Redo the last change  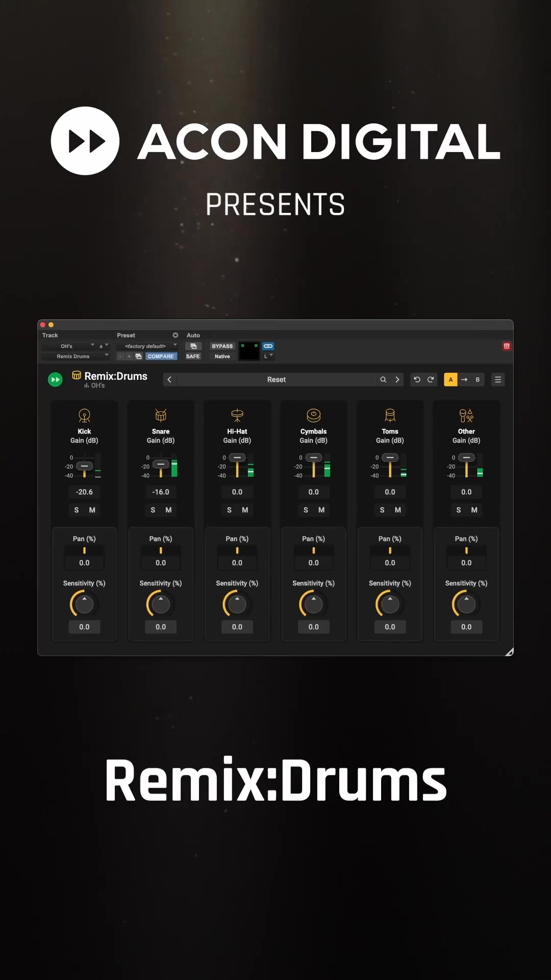[x=431, y=379]
